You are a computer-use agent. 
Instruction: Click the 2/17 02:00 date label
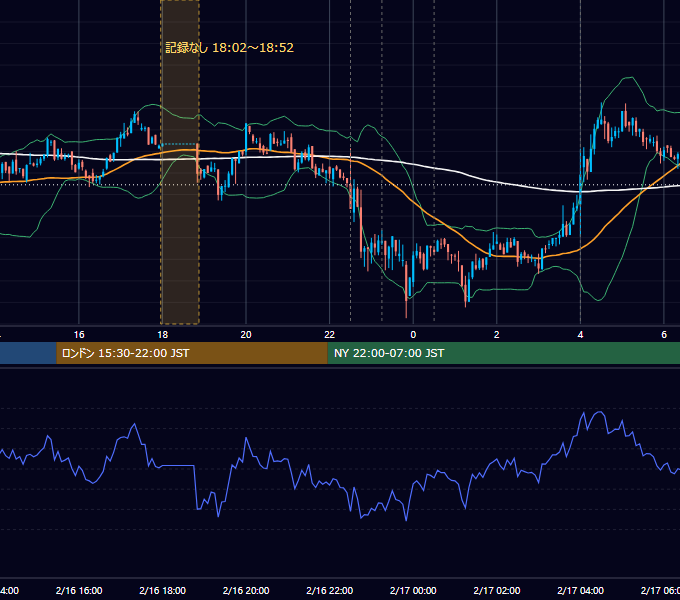pos(497,590)
